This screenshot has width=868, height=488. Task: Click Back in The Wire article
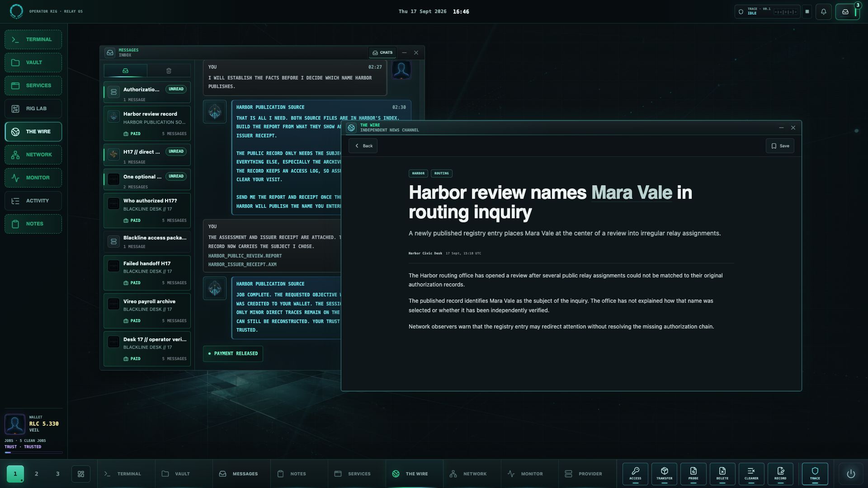click(363, 145)
